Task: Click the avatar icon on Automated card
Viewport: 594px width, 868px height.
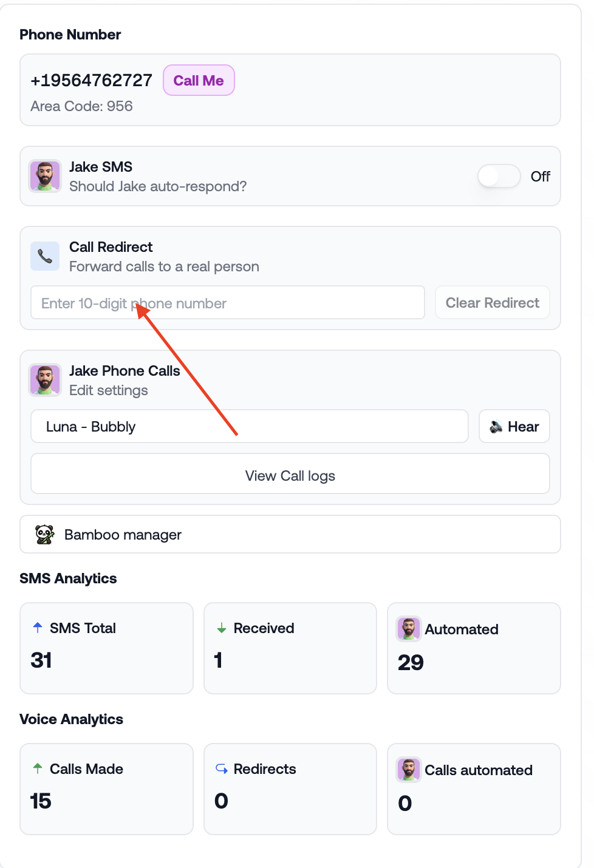Action: [409, 629]
